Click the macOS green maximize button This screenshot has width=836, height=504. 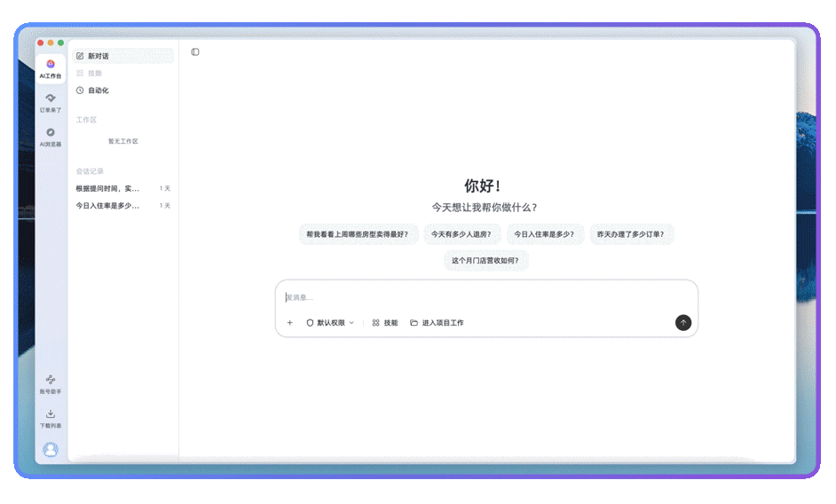60,43
